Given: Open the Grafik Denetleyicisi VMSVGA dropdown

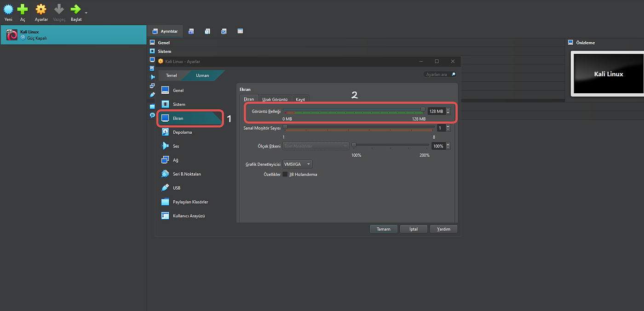Looking at the screenshot, I should click(x=297, y=164).
